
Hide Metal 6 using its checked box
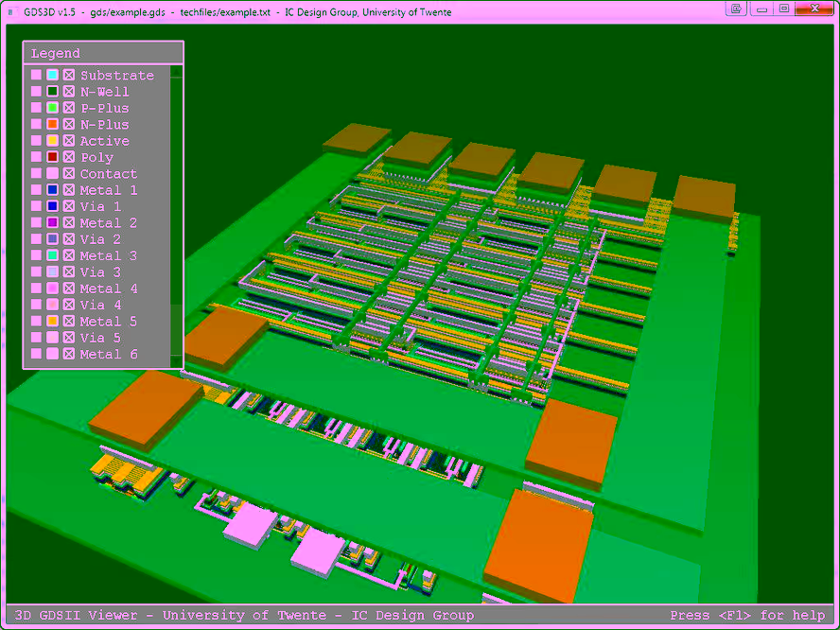click(68, 354)
